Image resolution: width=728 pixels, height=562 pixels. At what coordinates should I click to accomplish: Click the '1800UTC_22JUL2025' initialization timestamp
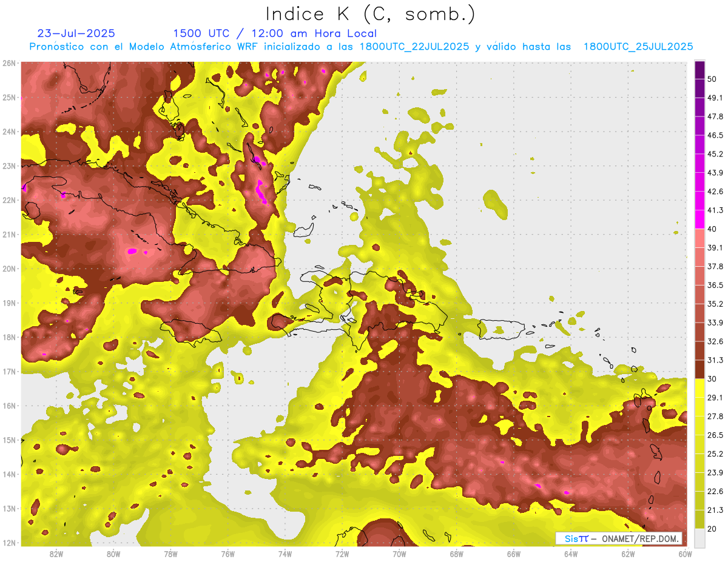(414, 47)
